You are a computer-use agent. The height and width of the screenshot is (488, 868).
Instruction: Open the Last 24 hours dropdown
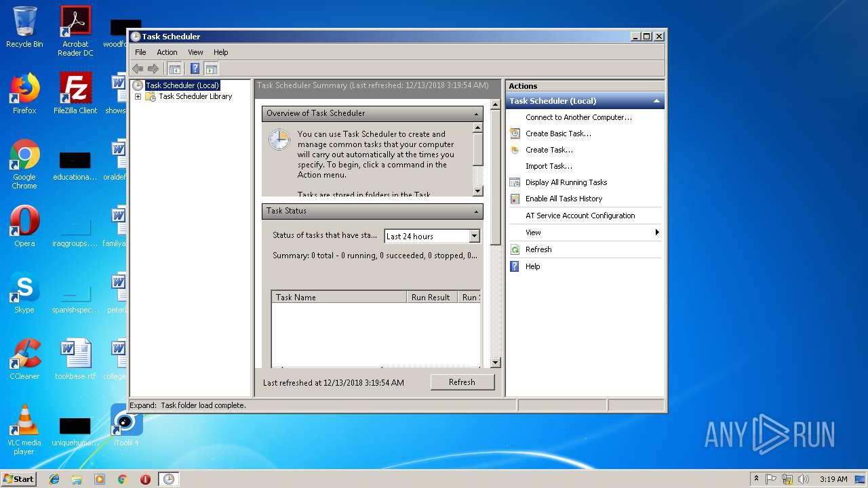[474, 236]
